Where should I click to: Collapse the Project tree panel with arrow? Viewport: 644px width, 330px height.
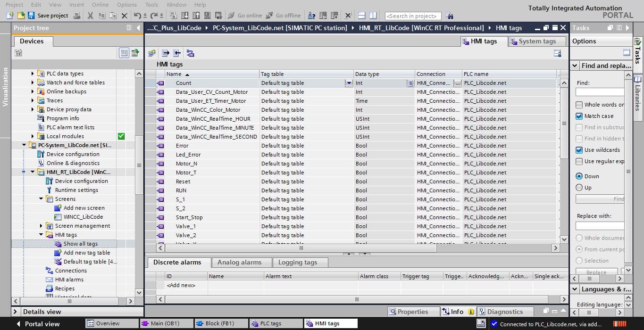pos(138,28)
